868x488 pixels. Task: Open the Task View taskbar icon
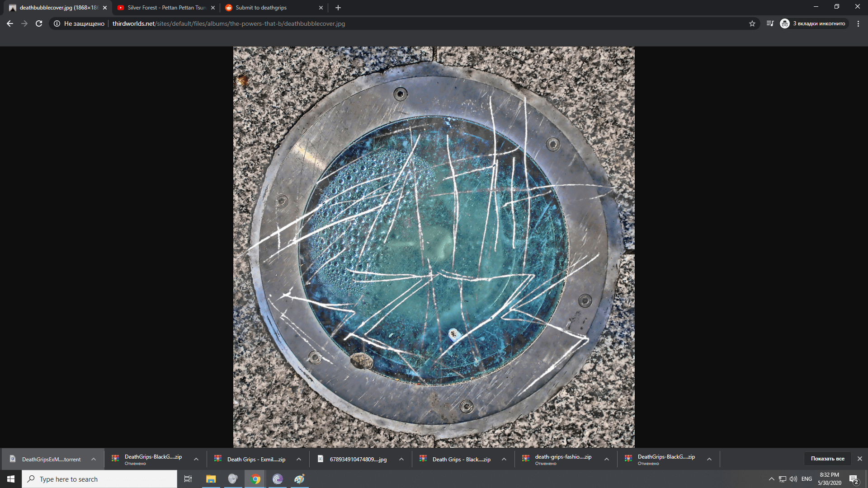pyautogui.click(x=188, y=479)
